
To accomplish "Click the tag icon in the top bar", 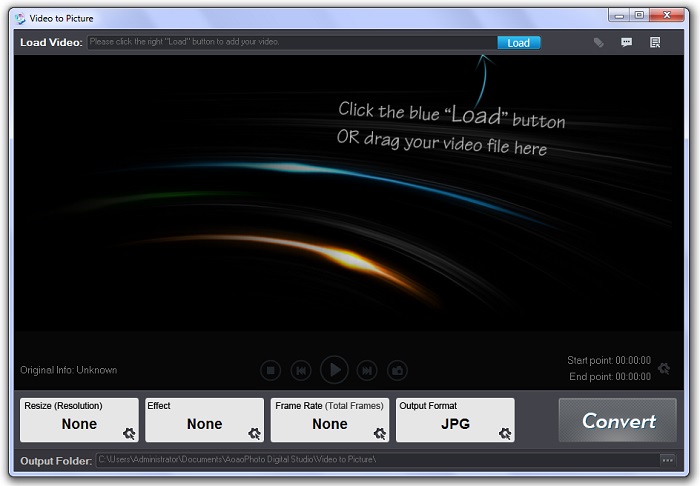I will point(599,42).
